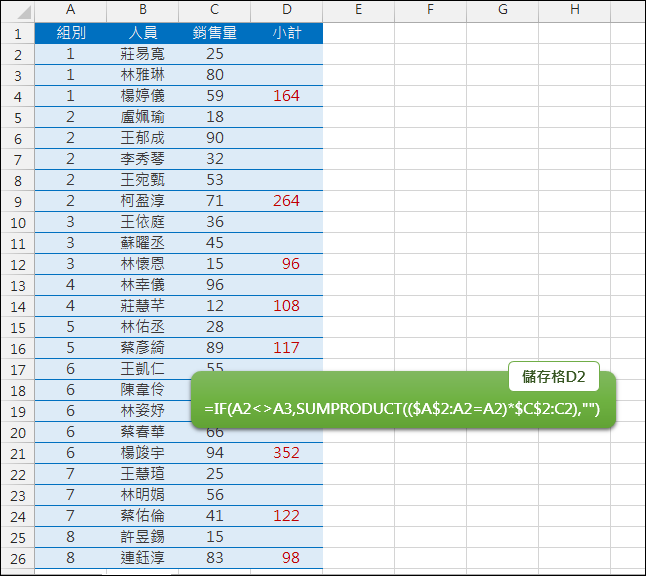Click sales value 90
646x576 pixels.
click(215, 138)
